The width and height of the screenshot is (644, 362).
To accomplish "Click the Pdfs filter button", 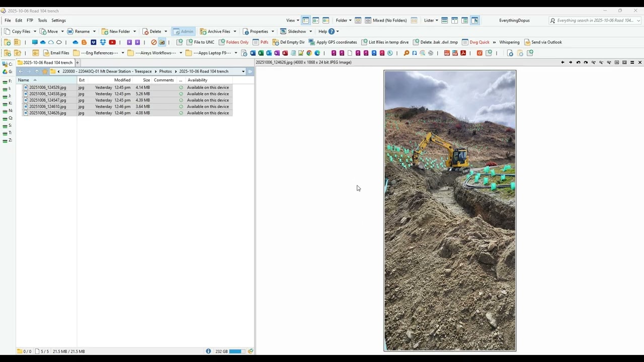I will [x=261, y=42].
